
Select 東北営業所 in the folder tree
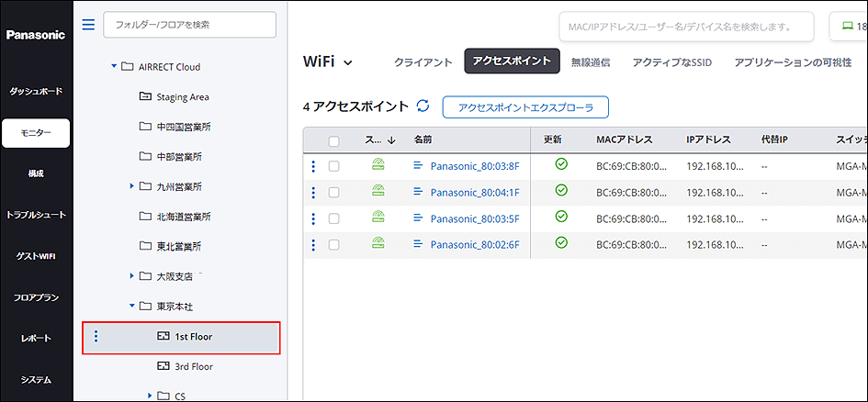click(x=179, y=245)
